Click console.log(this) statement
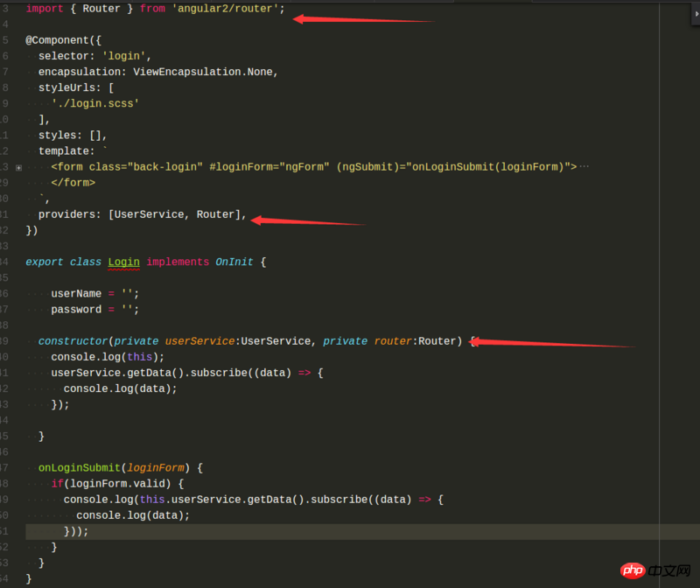Image resolution: width=700 pixels, height=588 pixels. tap(107, 356)
